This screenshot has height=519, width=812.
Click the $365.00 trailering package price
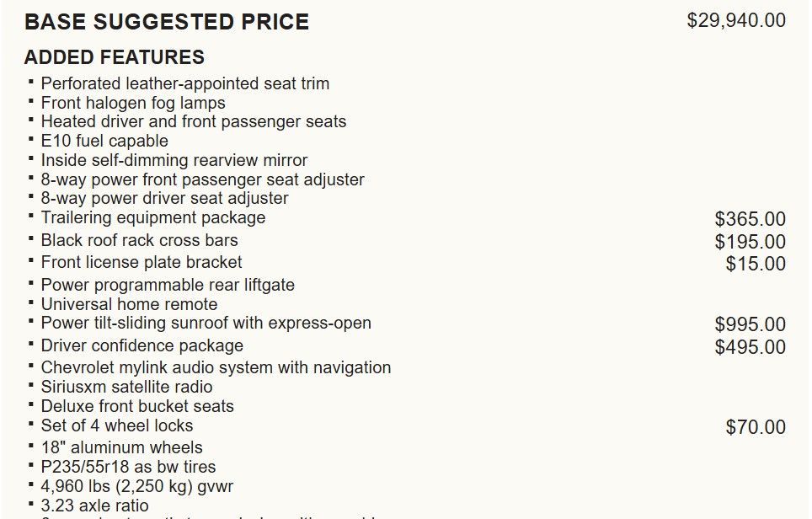(750, 219)
